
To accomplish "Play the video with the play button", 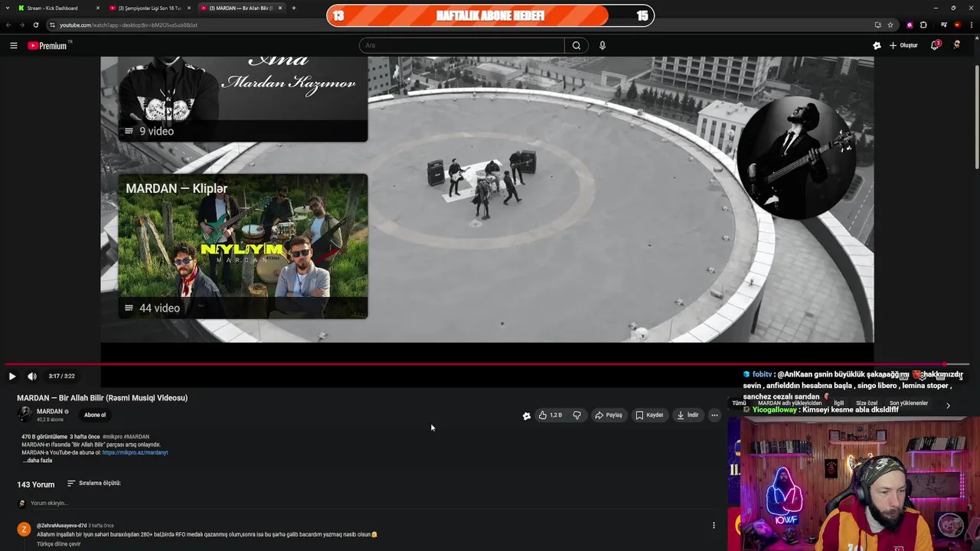I will pos(11,377).
